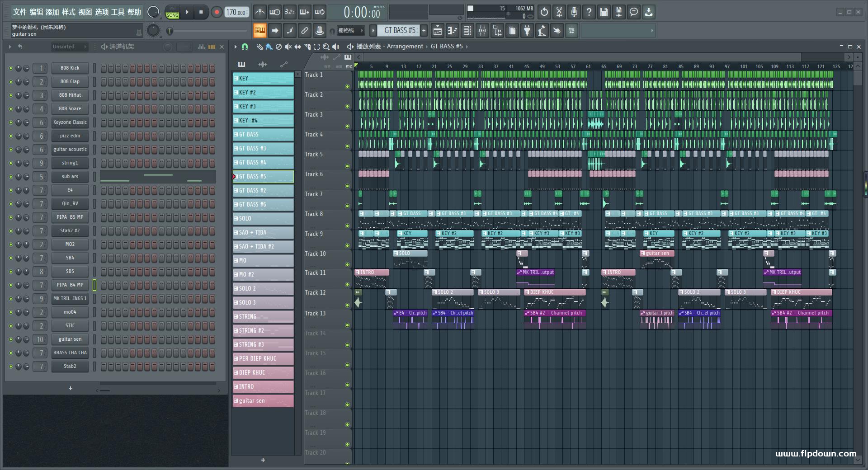
Task: Click the undo history circular arrow icon
Action: 544,12
